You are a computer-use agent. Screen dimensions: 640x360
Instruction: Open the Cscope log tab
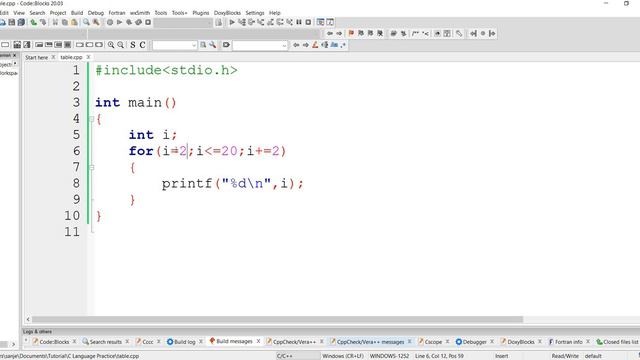(x=433, y=342)
